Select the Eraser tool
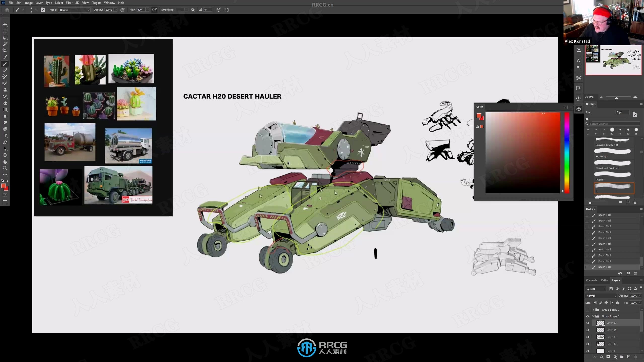 point(5,103)
